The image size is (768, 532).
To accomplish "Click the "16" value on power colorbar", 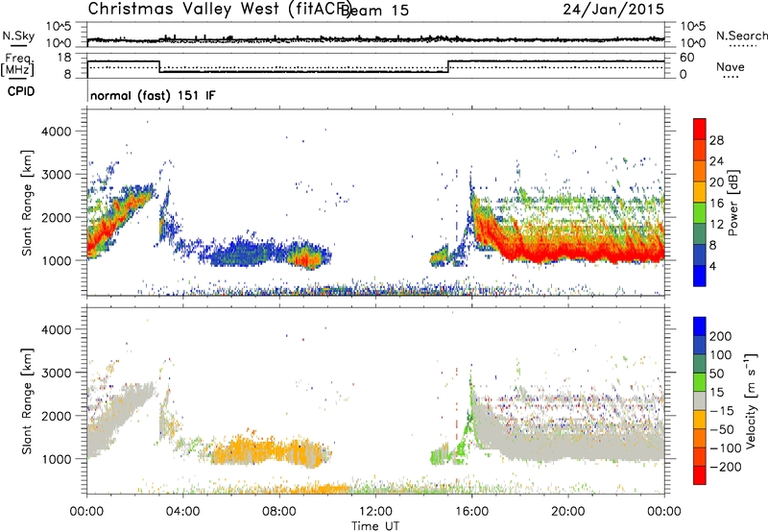I will point(716,204).
